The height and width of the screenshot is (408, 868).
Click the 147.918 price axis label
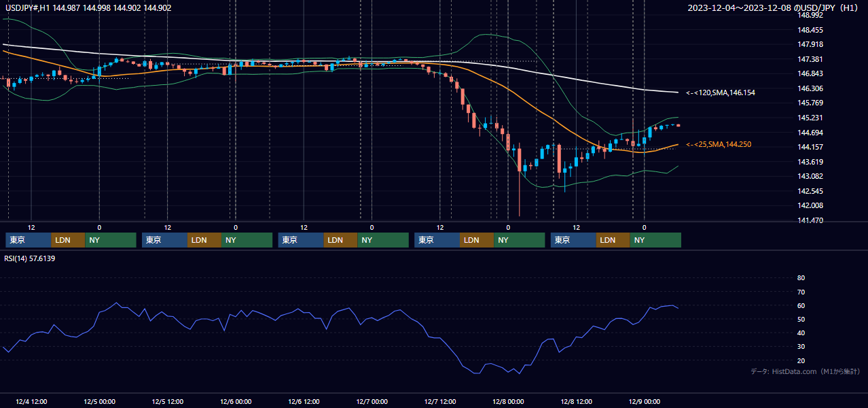[x=810, y=44]
